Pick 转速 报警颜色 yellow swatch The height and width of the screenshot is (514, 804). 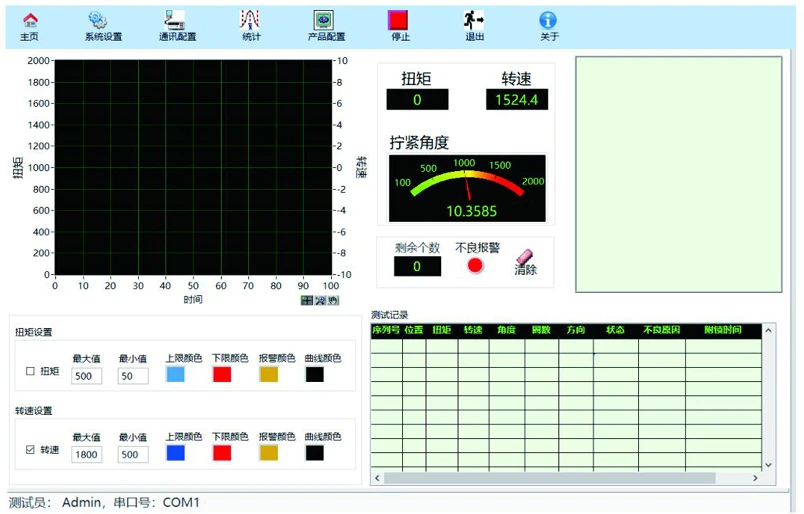pyautogui.click(x=269, y=452)
